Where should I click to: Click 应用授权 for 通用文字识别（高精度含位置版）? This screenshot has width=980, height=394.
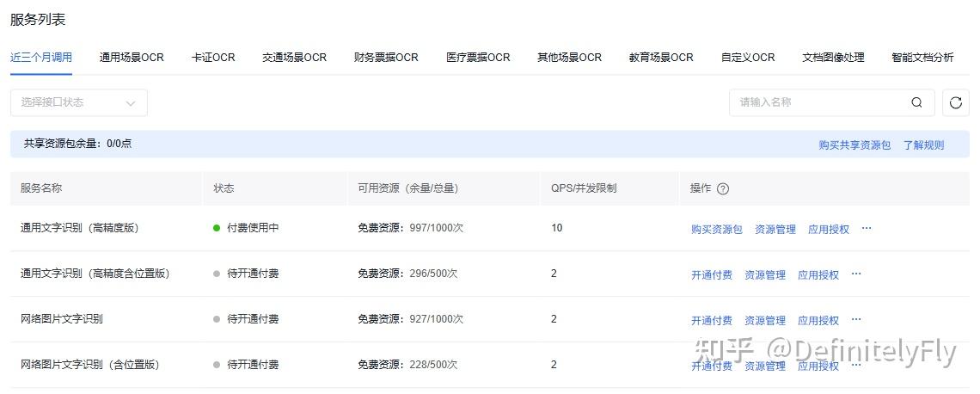point(818,275)
